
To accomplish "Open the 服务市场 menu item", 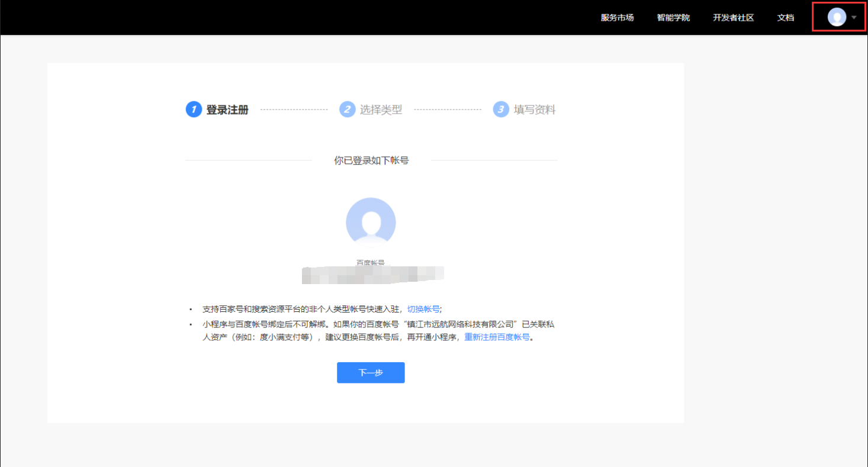I will point(617,18).
